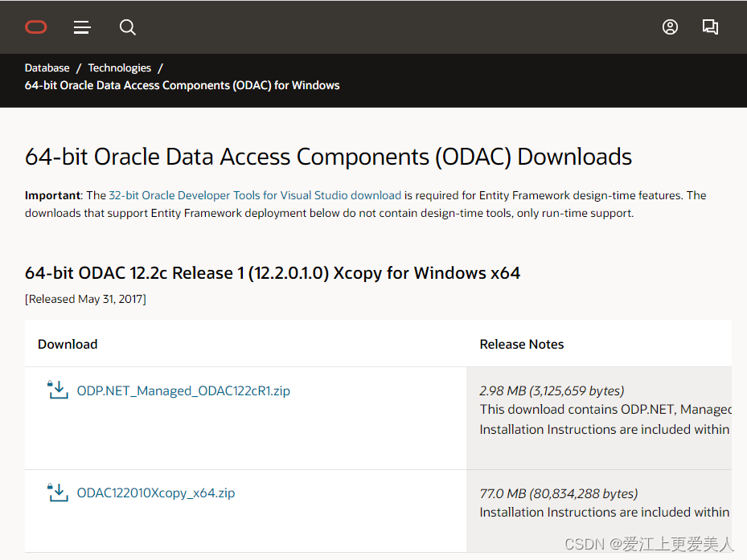Open the user account profile icon

click(x=670, y=27)
